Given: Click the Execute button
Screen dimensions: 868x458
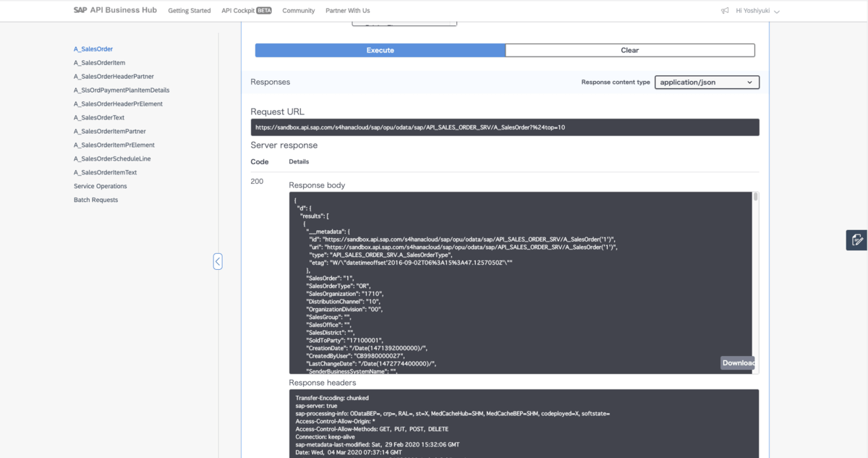Looking at the screenshot, I should [x=380, y=50].
